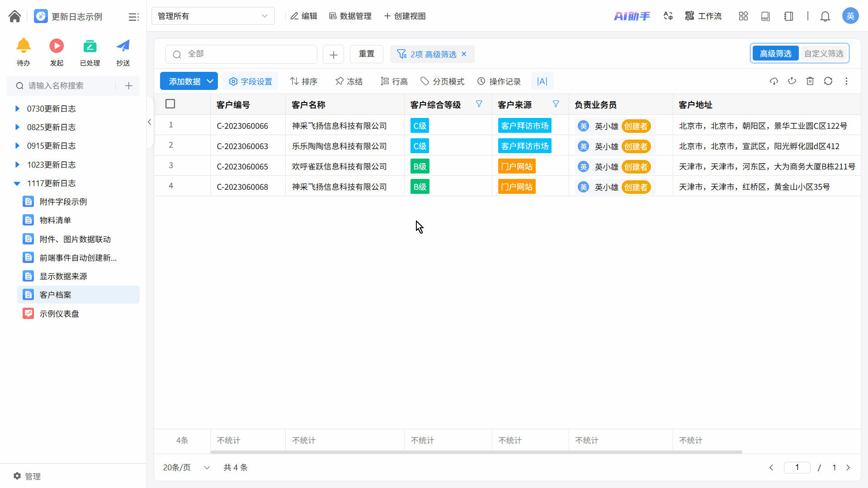This screenshot has height=488, width=868.
Task: Click the 发起 play icon
Action: tap(57, 46)
